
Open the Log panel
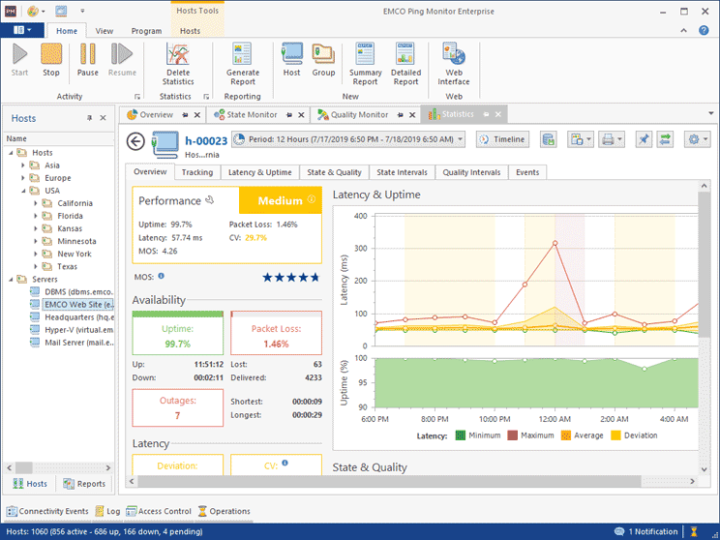[x=108, y=511]
